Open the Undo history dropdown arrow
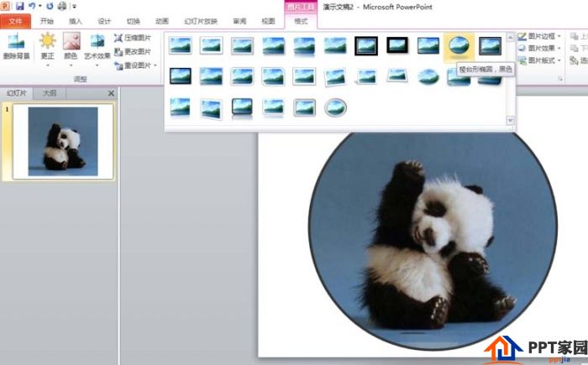The image size is (588, 365). 39,6
